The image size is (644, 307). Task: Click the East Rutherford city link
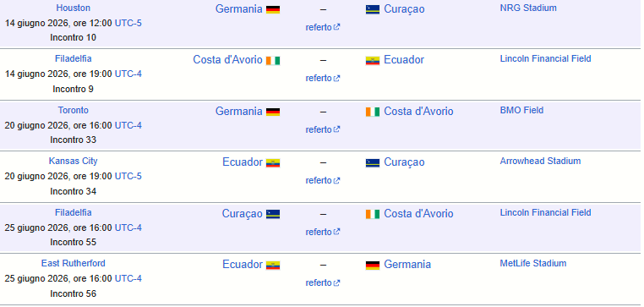[74, 263]
